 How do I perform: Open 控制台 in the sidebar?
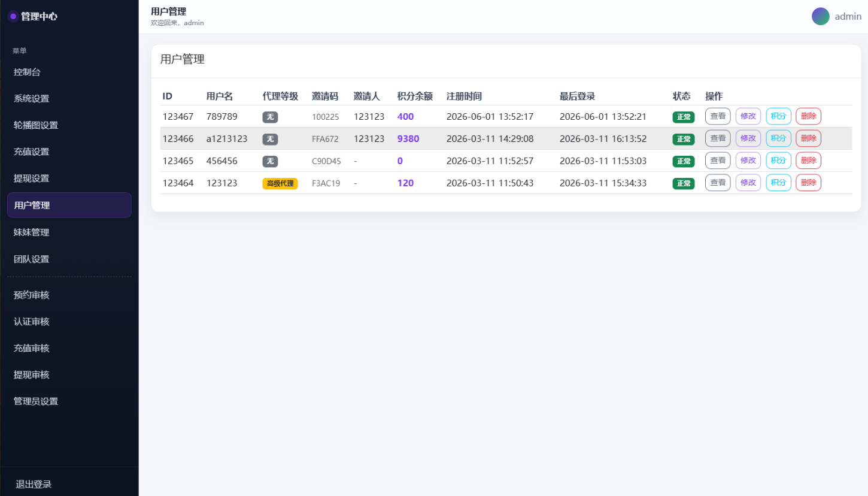[69, 72]
